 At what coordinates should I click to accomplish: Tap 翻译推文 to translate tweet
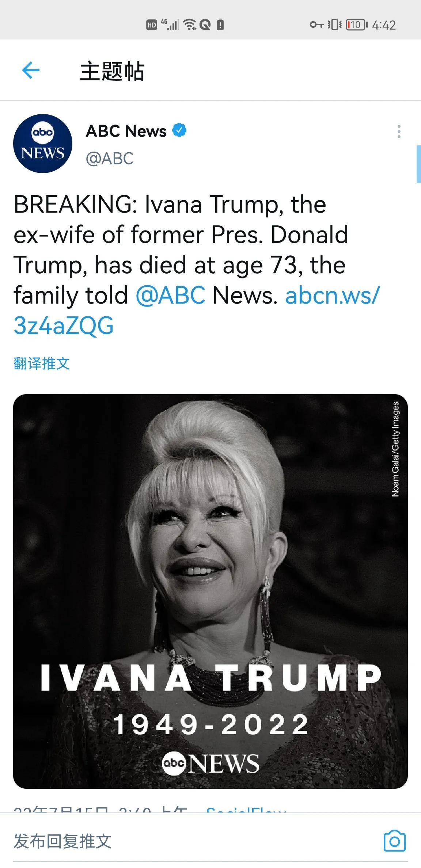click(42, 363)
